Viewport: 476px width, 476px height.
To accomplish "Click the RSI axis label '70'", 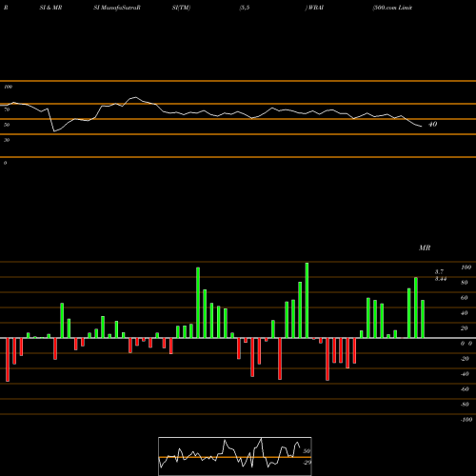I will click(7, 109).
